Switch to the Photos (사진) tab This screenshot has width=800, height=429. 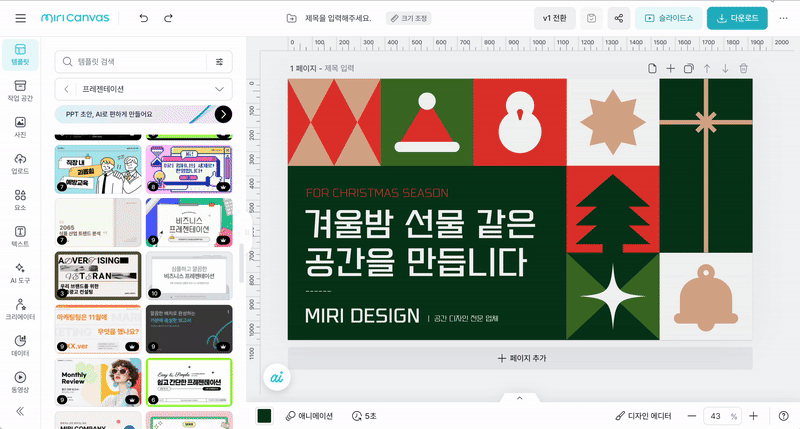[x=20, y=126]
